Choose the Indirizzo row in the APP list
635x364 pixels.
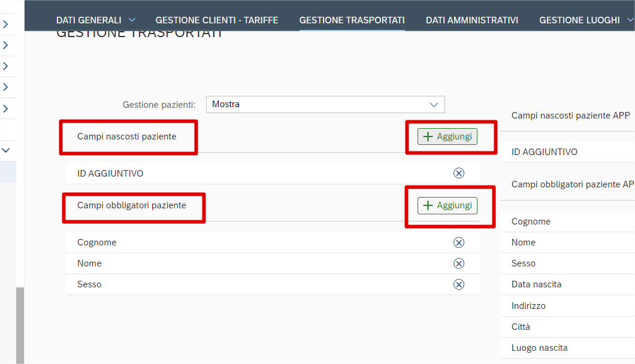pyautogui.click(x=528, y=306)
